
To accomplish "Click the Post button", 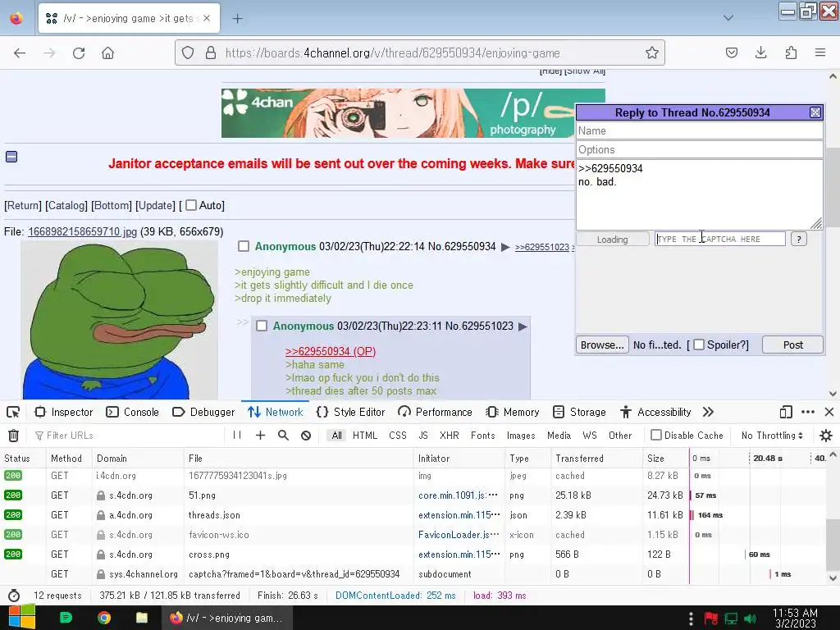I will pyautogui.click(x=792, y=345).
